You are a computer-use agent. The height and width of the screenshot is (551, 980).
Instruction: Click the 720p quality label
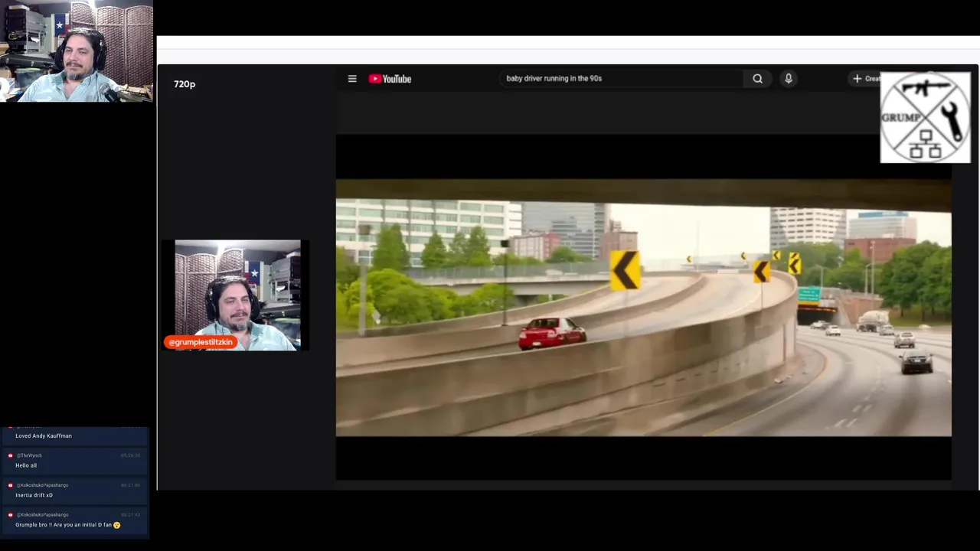point(185,84)
